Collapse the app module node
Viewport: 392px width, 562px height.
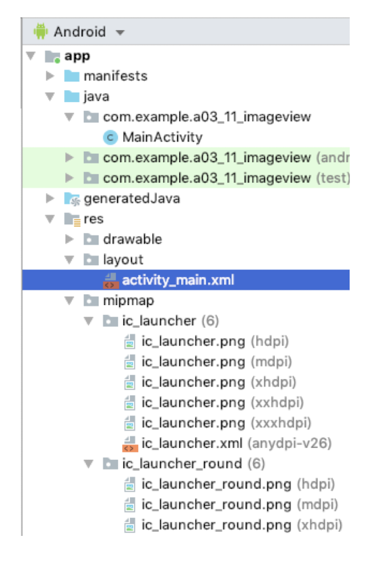coord(31,55)
